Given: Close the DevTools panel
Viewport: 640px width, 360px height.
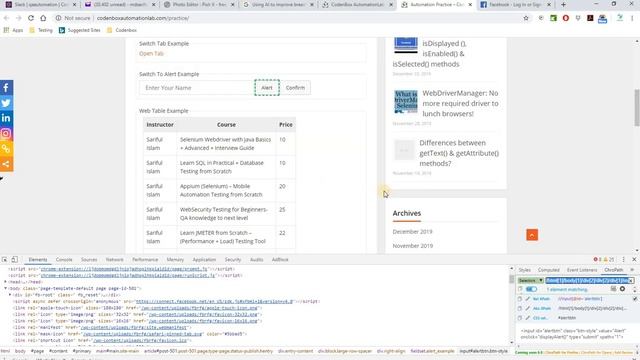Looking at the screenshot, I should point(634,260).
